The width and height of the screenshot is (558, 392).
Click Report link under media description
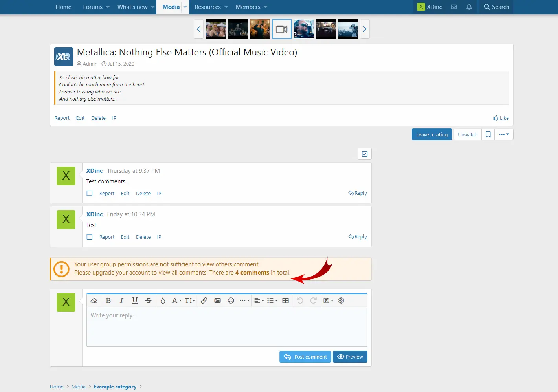coord(62,118)
